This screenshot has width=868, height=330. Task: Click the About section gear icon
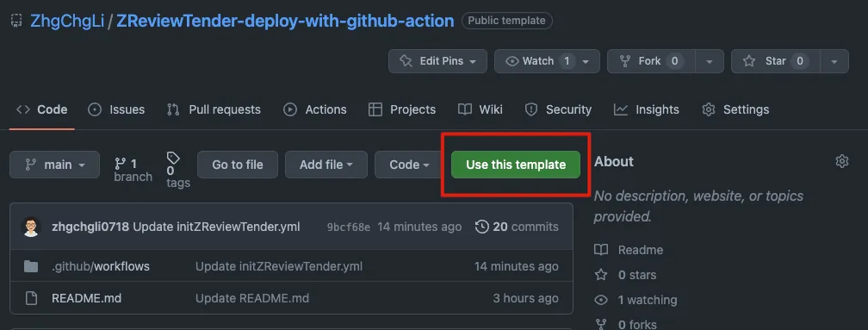(x=841, y=162)
